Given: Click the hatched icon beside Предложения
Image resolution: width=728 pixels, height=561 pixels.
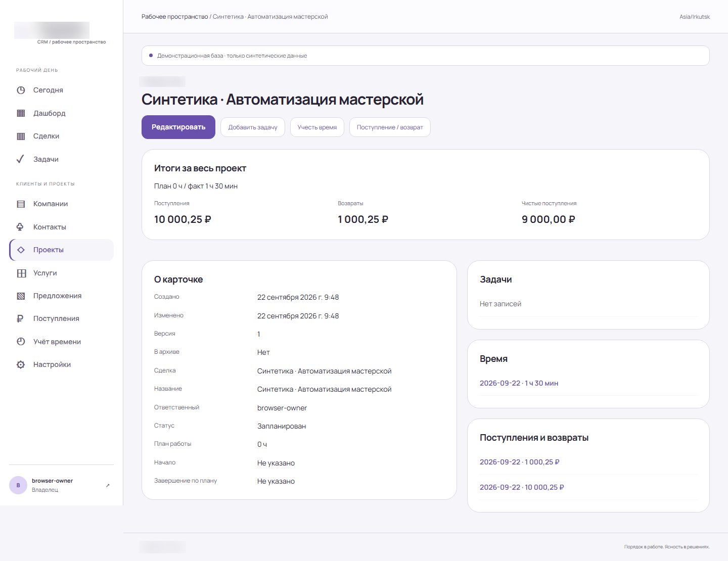Looking at the screenshot, I should [21, 296].
